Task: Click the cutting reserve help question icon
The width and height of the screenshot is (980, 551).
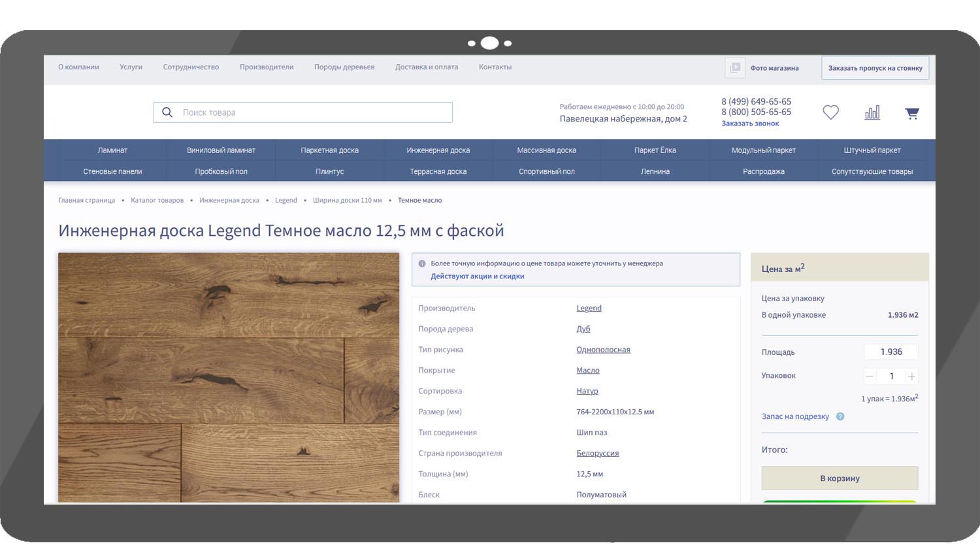Action: click(x=840, y=416)
